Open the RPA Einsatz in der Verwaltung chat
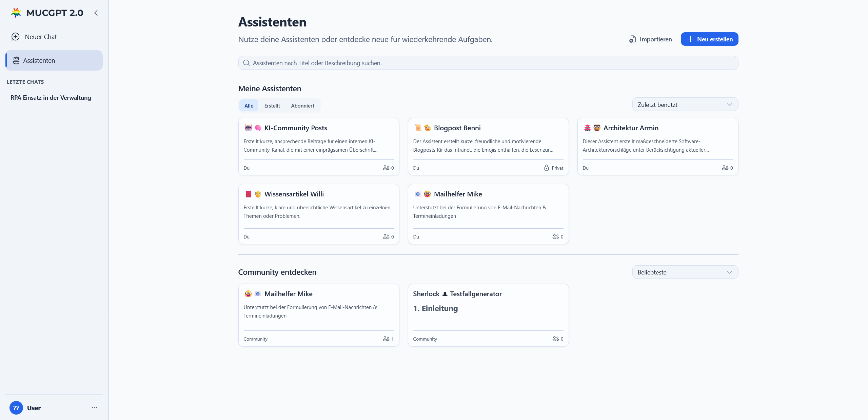868x420 pixels. point(51,98)
